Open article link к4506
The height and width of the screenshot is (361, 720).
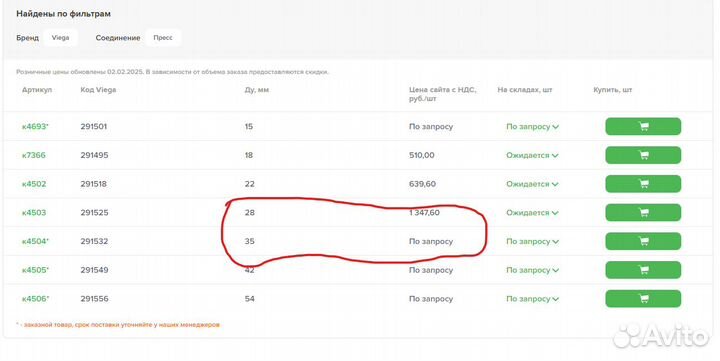[35, 299]
